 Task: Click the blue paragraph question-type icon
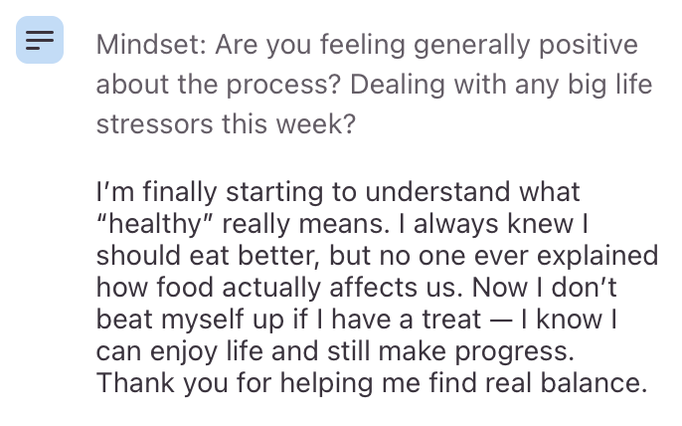click(x=40, y=40)
